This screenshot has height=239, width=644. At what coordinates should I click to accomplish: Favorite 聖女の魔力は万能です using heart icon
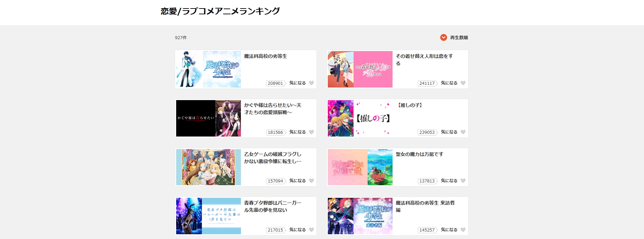coord(463,181)
